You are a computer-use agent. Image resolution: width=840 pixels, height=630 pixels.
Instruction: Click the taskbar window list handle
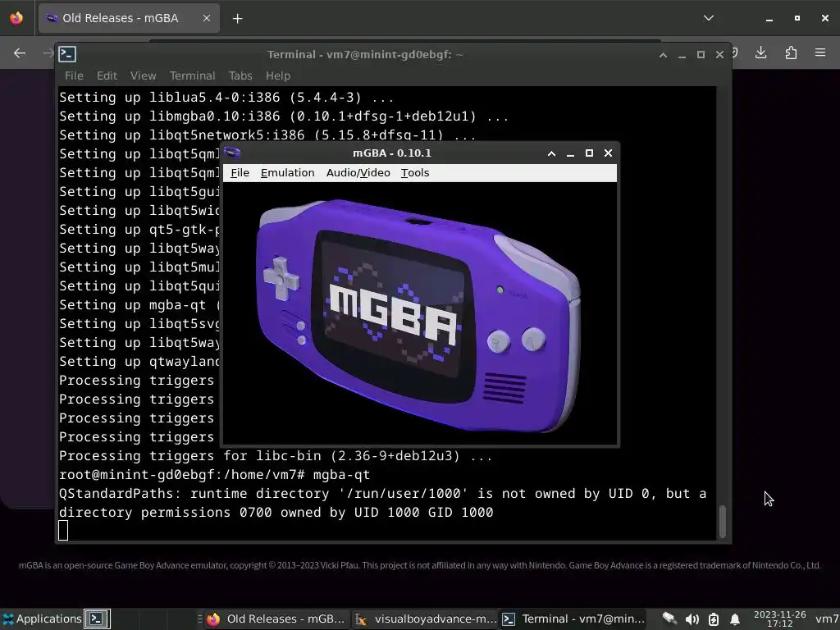click(200, 619)
